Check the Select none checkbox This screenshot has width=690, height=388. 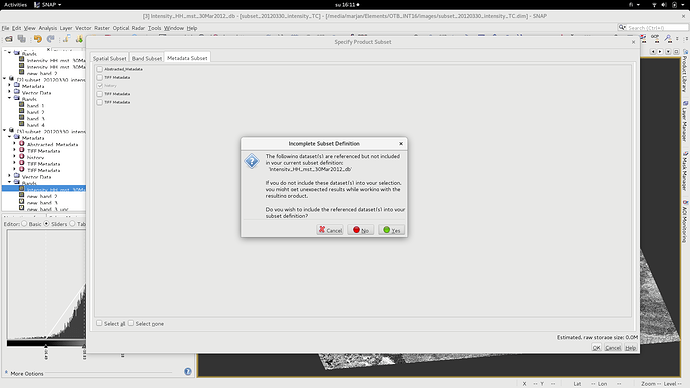coord(131,323)
